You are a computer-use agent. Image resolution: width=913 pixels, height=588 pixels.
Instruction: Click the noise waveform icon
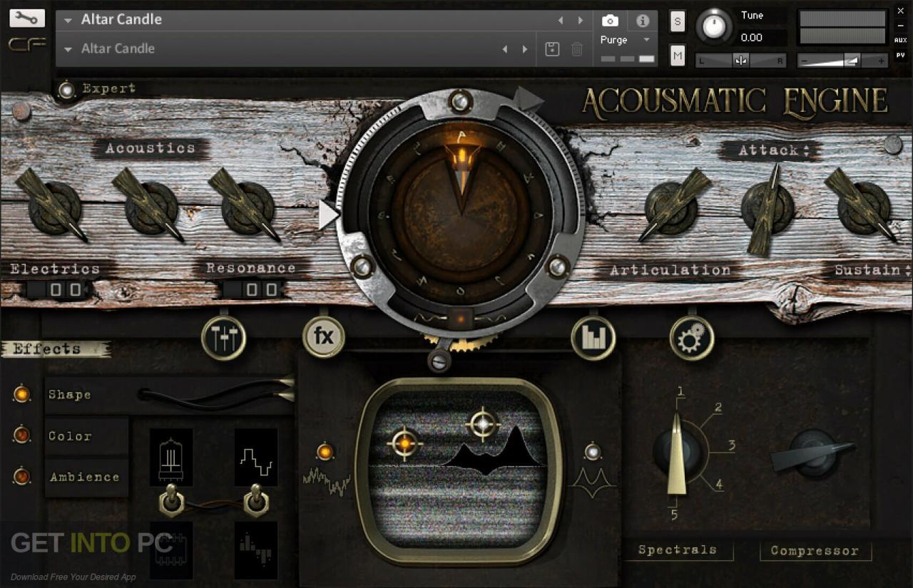[327, 482]
